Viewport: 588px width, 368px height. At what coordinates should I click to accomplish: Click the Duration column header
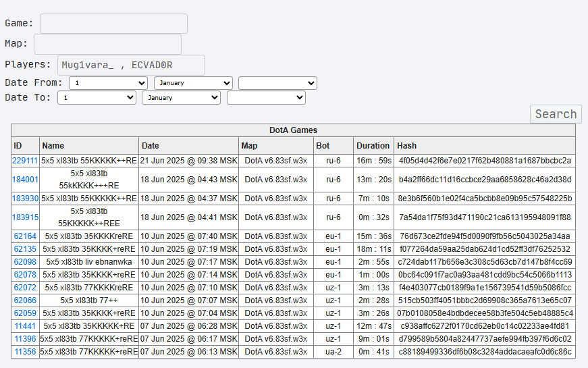(373, 146)
